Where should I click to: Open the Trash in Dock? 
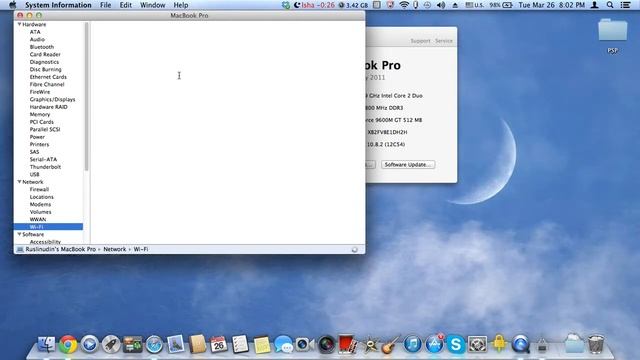pyautogui.click(x=596, y=344)
